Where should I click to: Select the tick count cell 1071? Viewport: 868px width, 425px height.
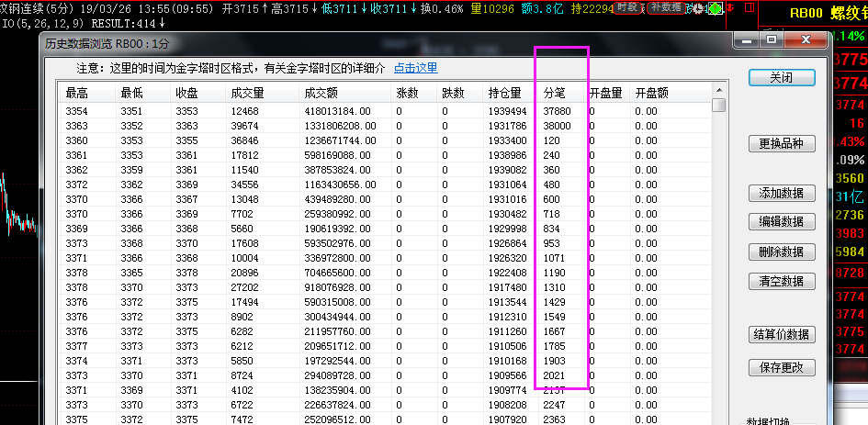point(554,258)
